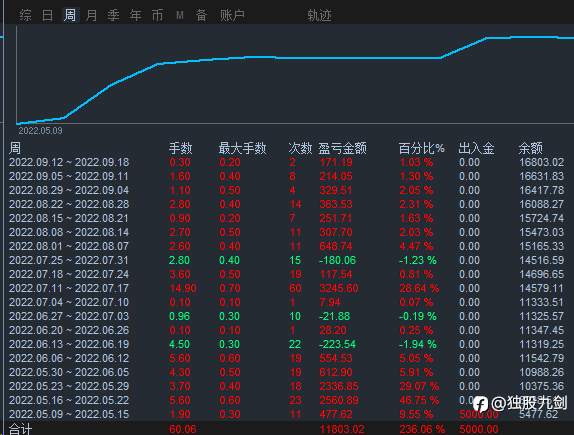
Task: Click the 2022.05.09 date marker on chart
Action: pyautogui.click(x=40, y=131)
